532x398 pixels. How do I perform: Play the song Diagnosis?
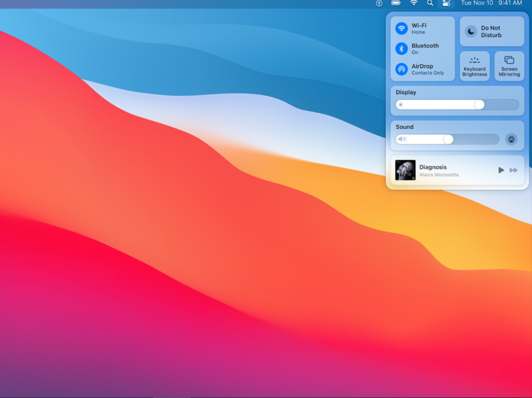(501, 170)
